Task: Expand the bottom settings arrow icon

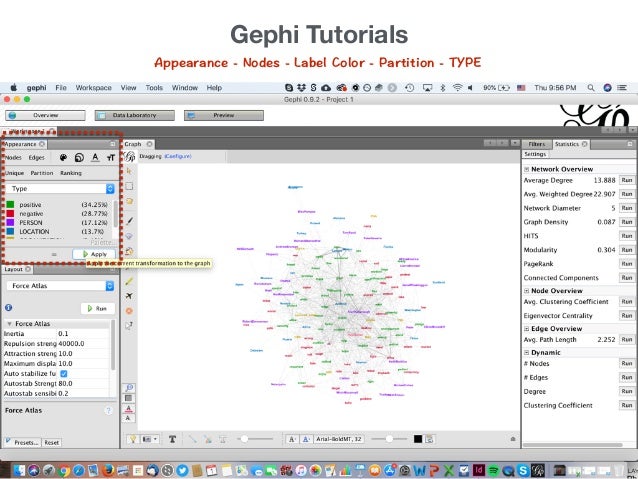Action: [x=513, y=439]
